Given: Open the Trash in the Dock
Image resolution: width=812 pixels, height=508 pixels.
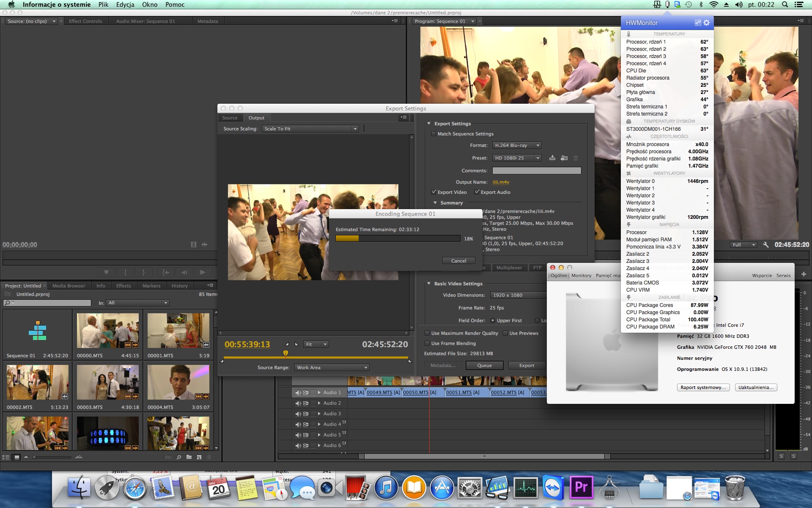Looking at the screenshot, I should (x=735, y=488).
